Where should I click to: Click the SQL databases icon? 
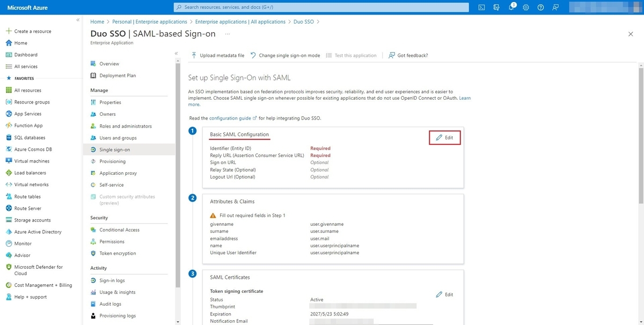(9, 137)
